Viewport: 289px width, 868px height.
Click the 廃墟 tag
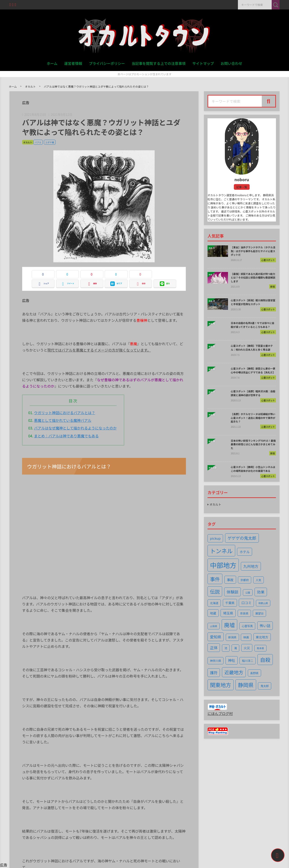point(229,625)
